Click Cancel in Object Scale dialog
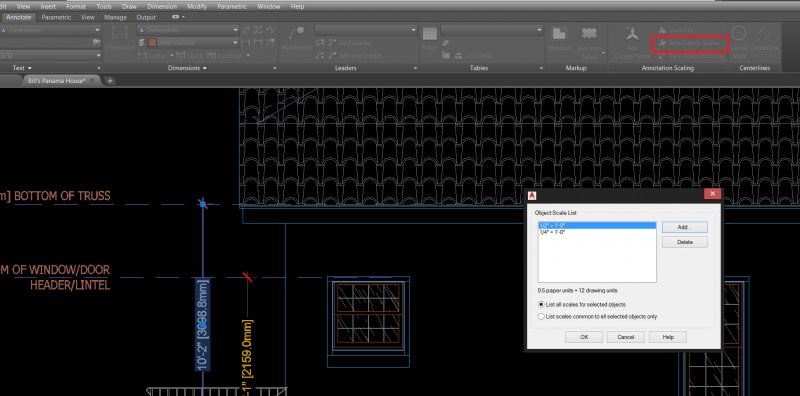Viewport: 800px width, 396px height. 626,337
